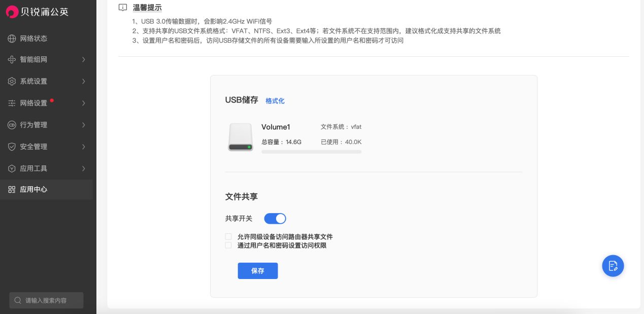Click the tip line about 支持共享的USB文件系统格式

tap(316, 31)
